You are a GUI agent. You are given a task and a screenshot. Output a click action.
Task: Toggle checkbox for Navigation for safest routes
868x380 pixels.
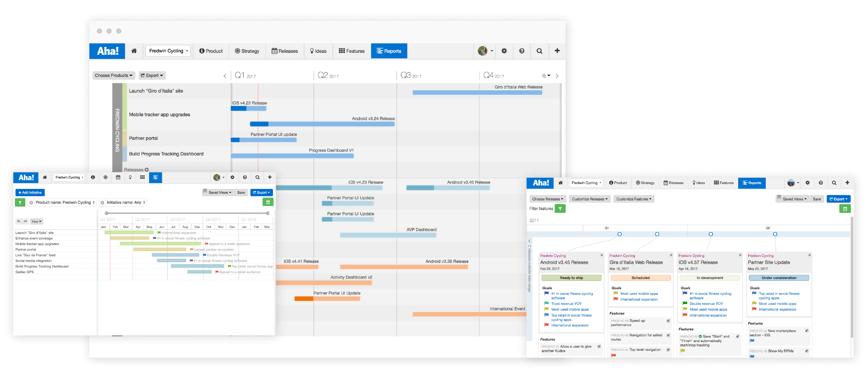[668, 335]
